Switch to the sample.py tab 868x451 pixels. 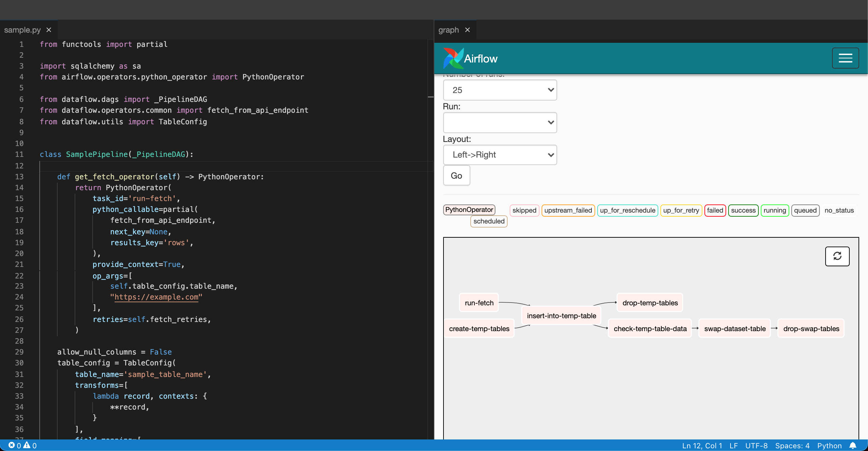pyautogui.click(x=22, y=30)
